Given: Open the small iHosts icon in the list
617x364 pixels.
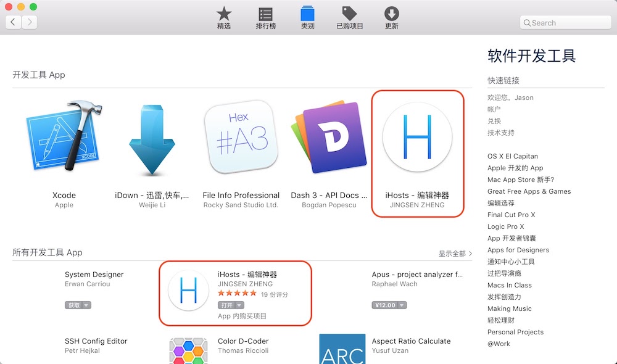Looking at the screenshot, I should click(188, 291).
